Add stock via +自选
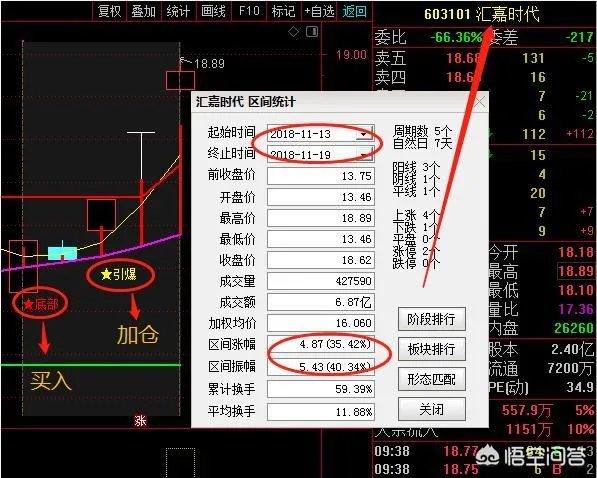 click(319, 11)
